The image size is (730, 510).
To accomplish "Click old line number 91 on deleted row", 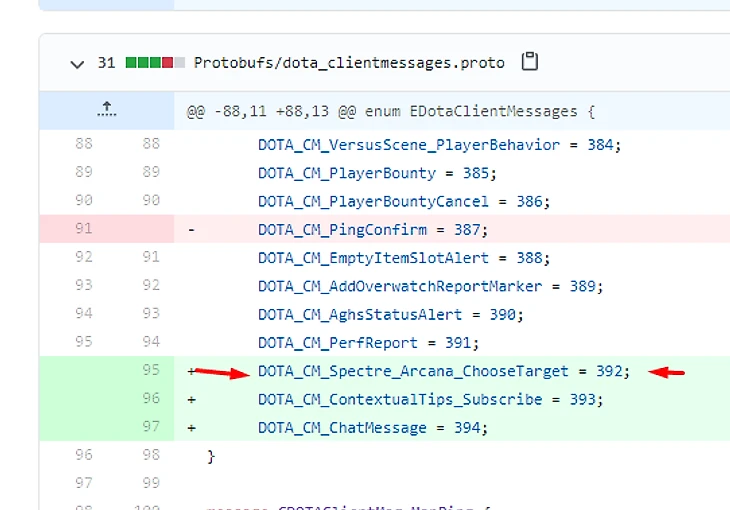I will [x=84, y=229].
